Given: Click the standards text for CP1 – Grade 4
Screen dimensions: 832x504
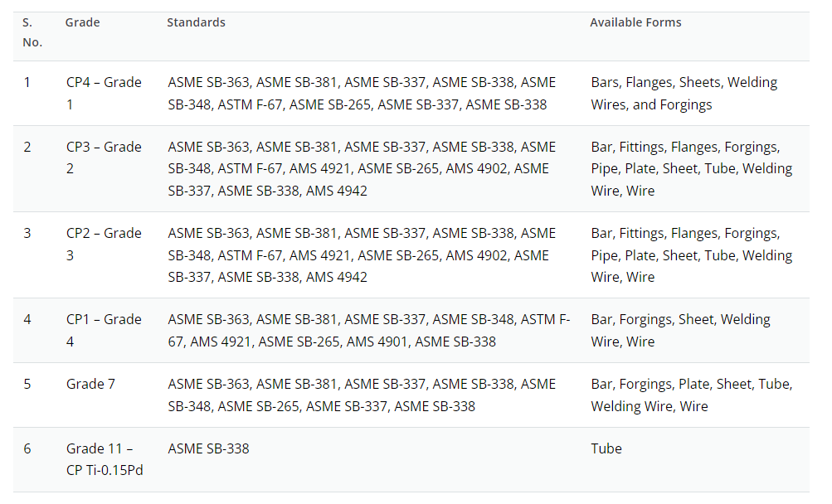Looking at the screenshot, I should [369, 330].
